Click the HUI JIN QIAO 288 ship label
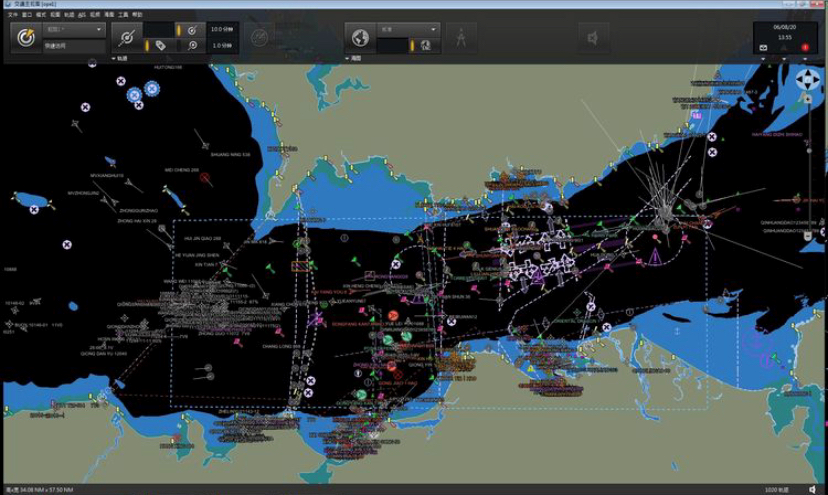Viewport: 828px width, 495px height. (203, 239)
